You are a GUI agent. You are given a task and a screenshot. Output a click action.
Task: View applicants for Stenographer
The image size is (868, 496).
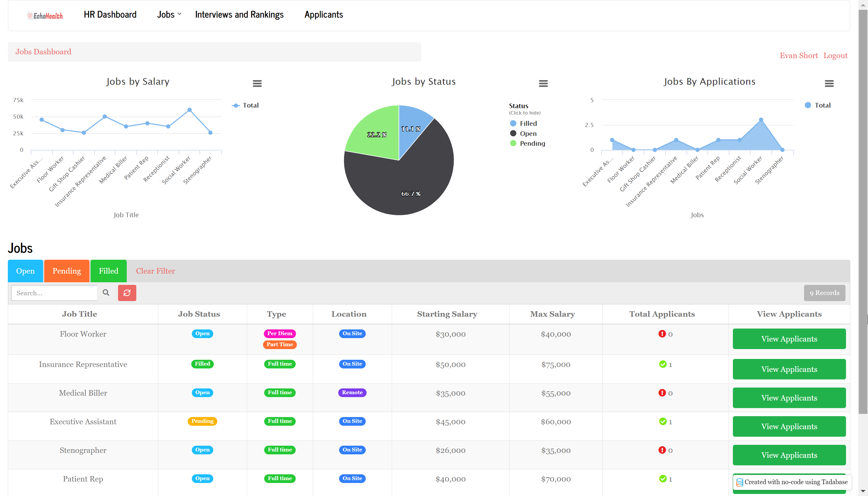(789, 455)
